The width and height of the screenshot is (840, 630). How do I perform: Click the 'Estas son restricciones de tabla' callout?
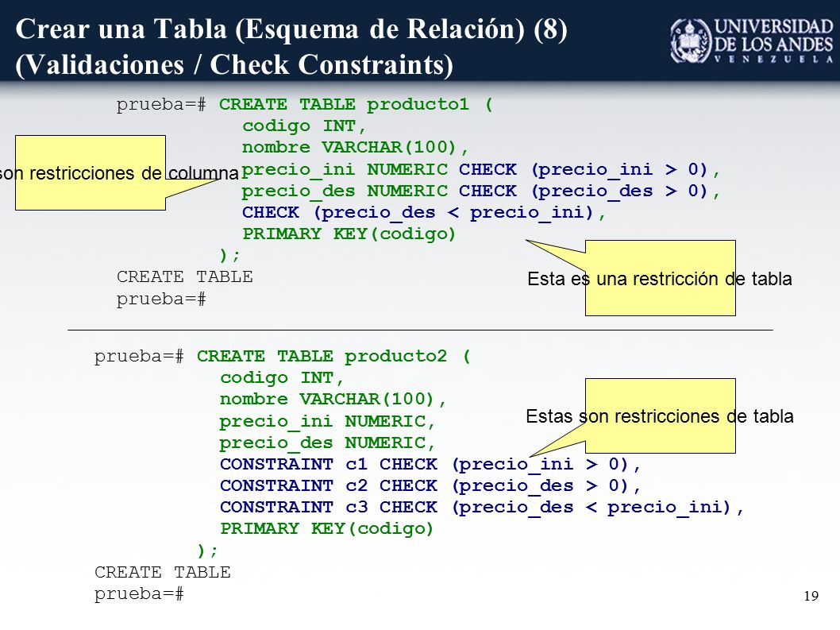[x=660, y=416]
